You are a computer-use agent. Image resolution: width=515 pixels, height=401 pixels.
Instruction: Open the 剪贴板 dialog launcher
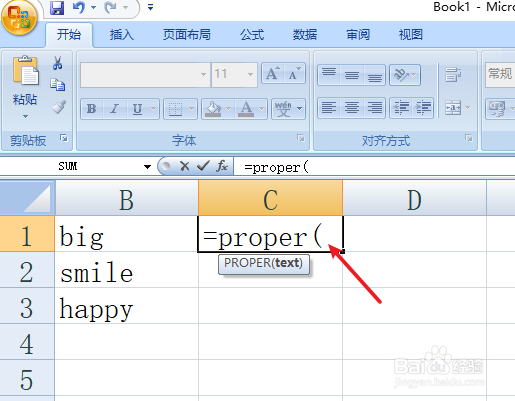point(64,137)
